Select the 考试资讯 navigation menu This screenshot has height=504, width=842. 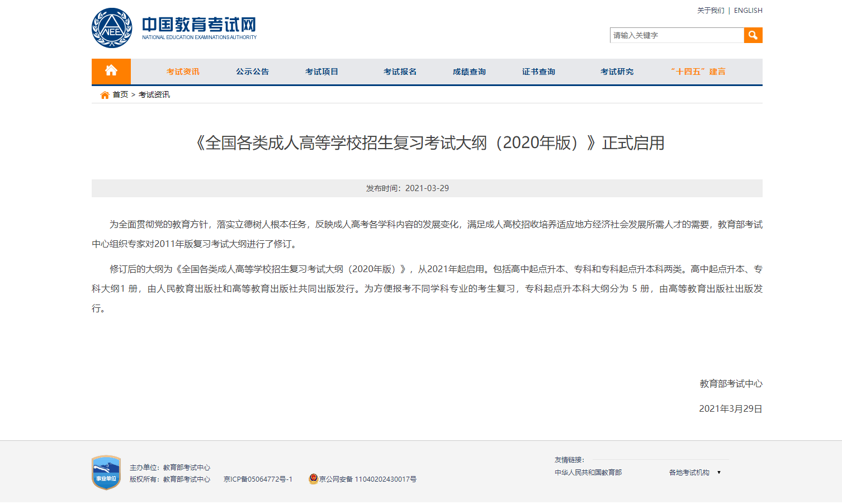[x=183, y=71]
